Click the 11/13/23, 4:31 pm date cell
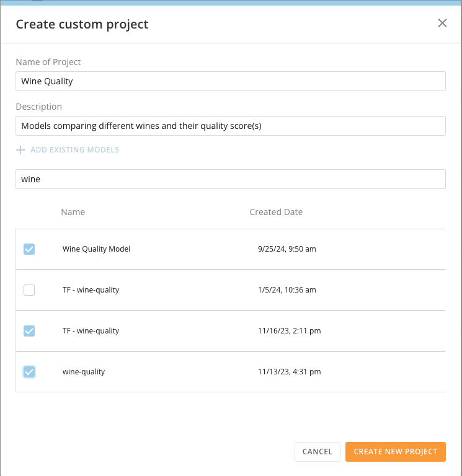 289,372
